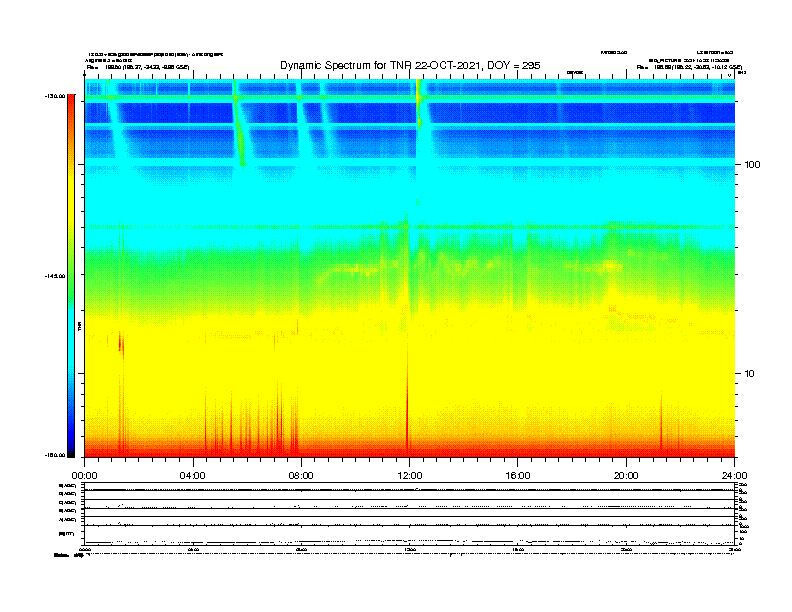Screen dimensions: 792x612
Task: Click the 12:00 time axis label
Action: 410,476
